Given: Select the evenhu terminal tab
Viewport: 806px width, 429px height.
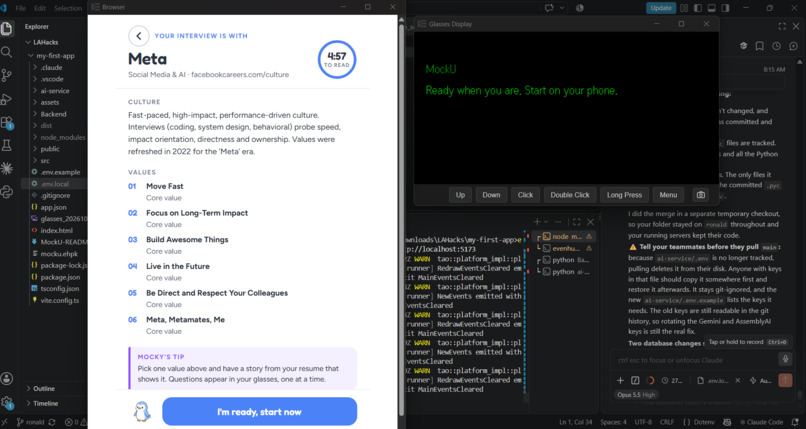Looking at the screenshot, I should [x=564, y=248].
